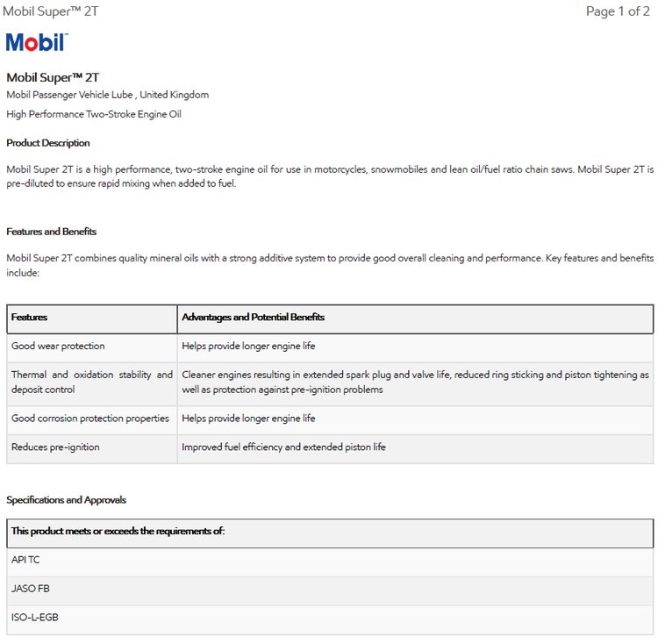Click Improved fuel efficiency benefit text
This screenshot has width=658, height=644.
point(283,447)
